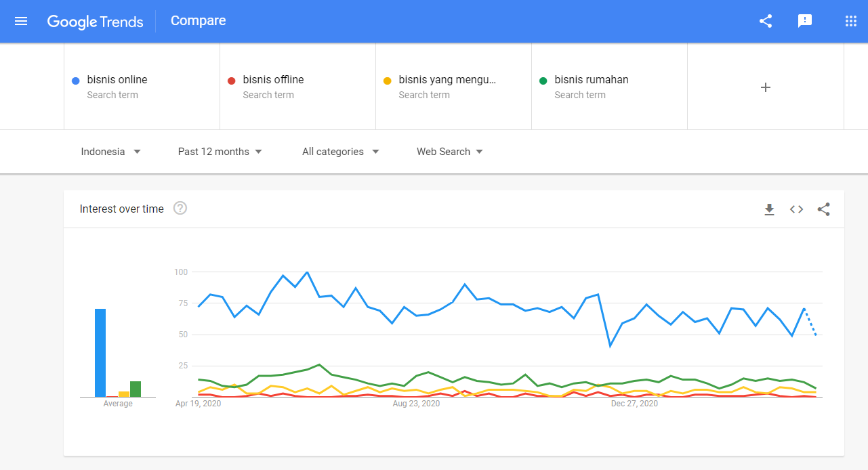The image size is (868, 470).
Task: Click the embed code icon
Action: tap(796, 209)
